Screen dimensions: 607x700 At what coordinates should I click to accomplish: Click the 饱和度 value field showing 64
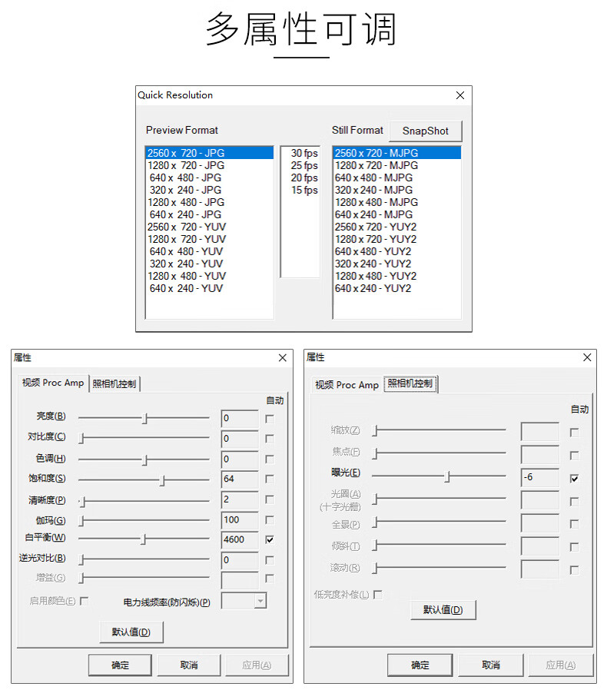pyautogui.click(x=240, y=479)
